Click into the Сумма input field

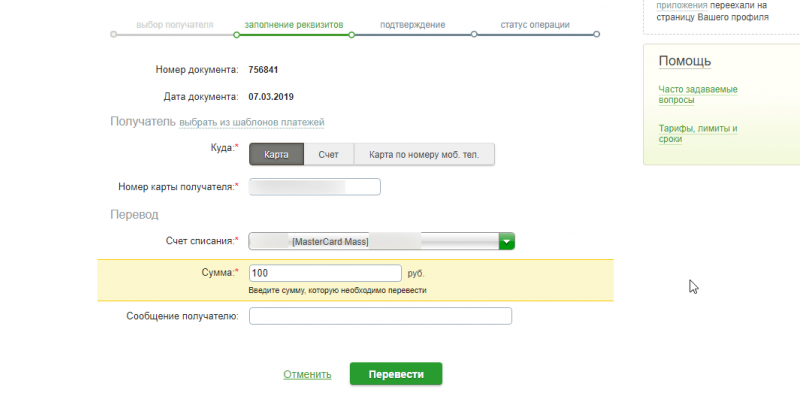pyautogui.click(x=325, y=273)
